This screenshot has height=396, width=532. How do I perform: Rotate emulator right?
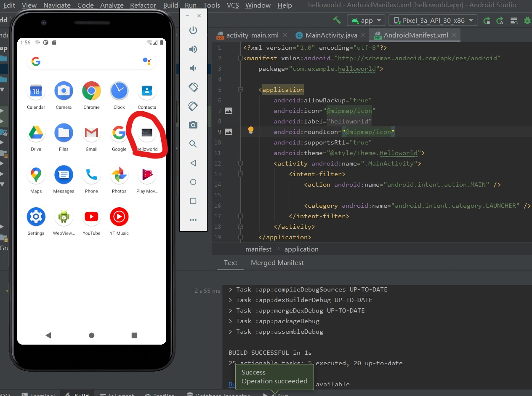(x=193, y=106)
